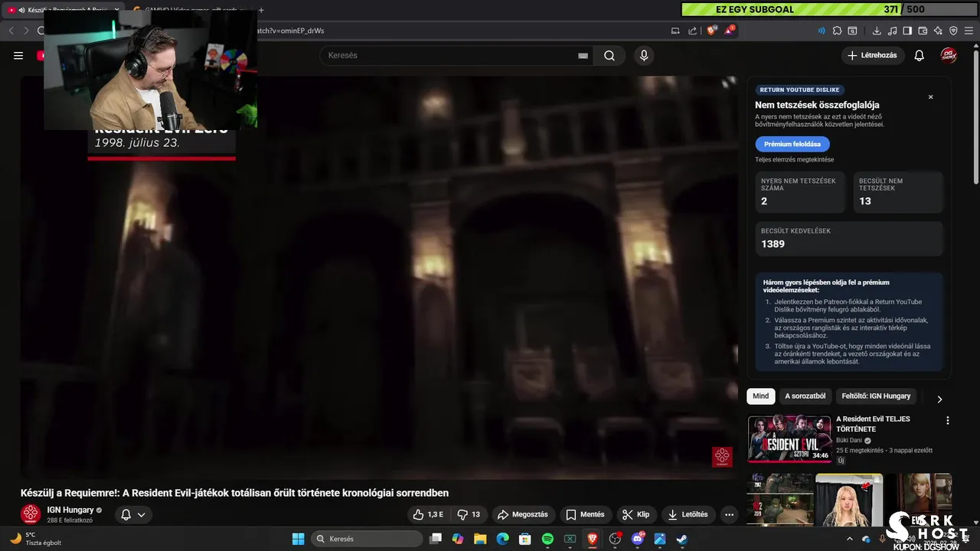Open weather widget 5°C Tiszta égbolt

[x=34, y=539]
